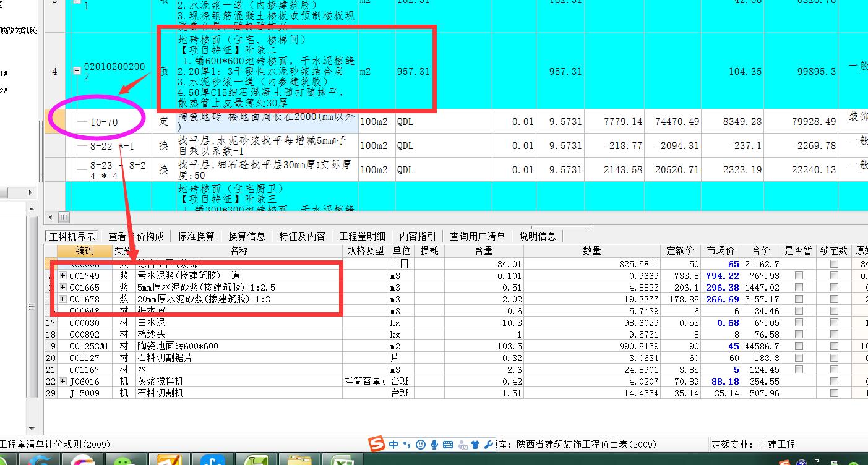Click 含量 column header
Screen dimensions: 868x465
(484, 250)
